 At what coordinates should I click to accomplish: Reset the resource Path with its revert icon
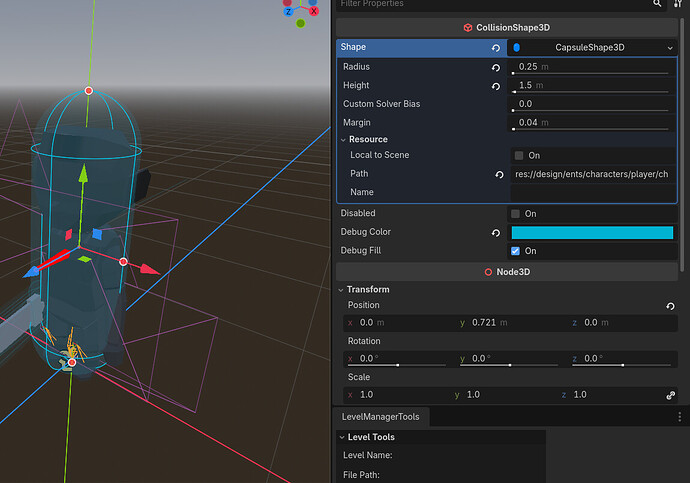499,175
